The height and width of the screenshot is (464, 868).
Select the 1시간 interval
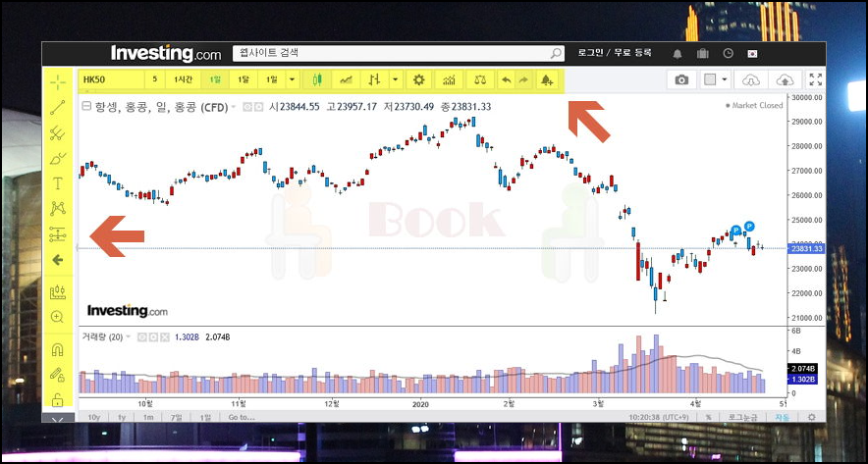184,79
